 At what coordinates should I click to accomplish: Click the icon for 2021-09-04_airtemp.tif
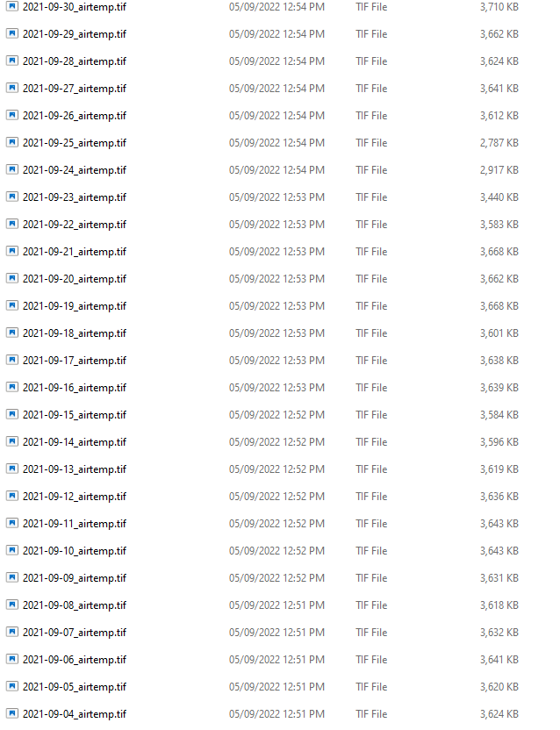(x=12, y=713)
